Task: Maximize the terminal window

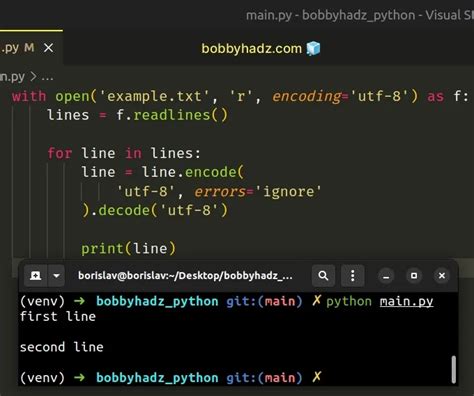Action: (x=414, y=276)
